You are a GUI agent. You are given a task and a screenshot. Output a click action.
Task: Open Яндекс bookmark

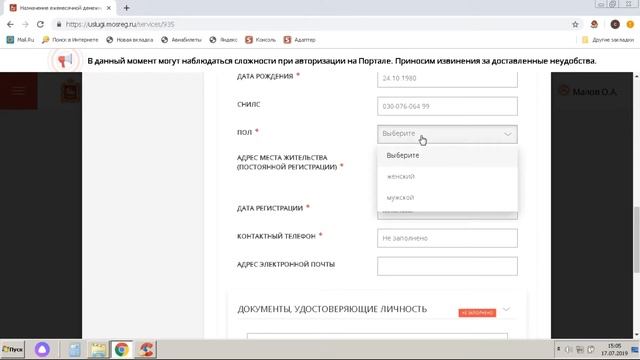pos(223,40)
